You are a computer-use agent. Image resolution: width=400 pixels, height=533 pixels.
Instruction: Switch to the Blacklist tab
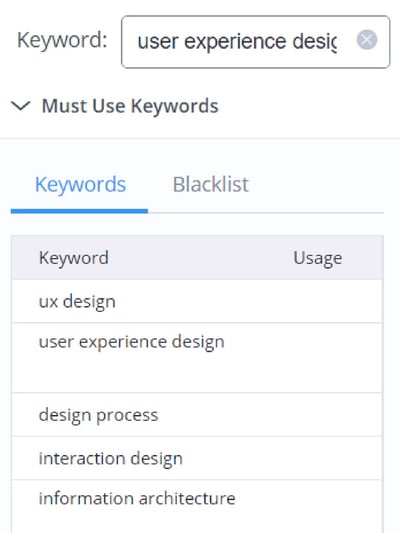click(211, 185)
